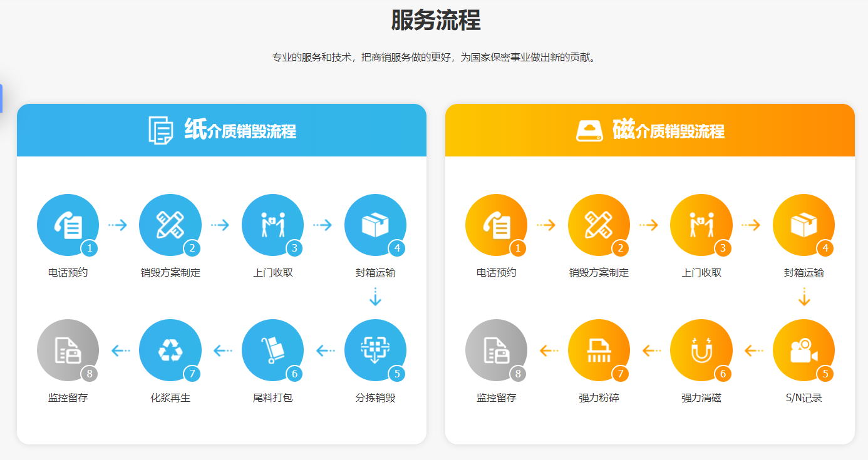The height and width of the screenshot is (460, 868).
Task: Click the disk drive icon in the orange header
Action: click(x=589, y=131)
